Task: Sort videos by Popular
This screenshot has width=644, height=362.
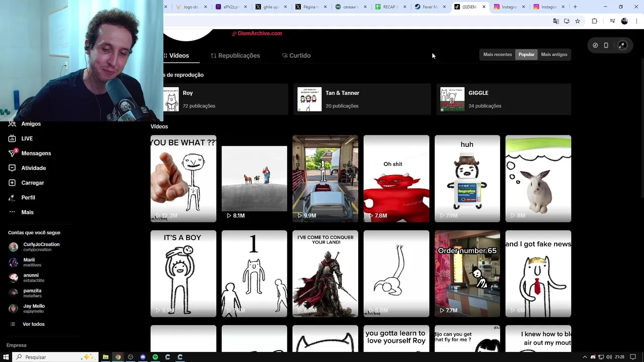Action: tap(526, 54)
